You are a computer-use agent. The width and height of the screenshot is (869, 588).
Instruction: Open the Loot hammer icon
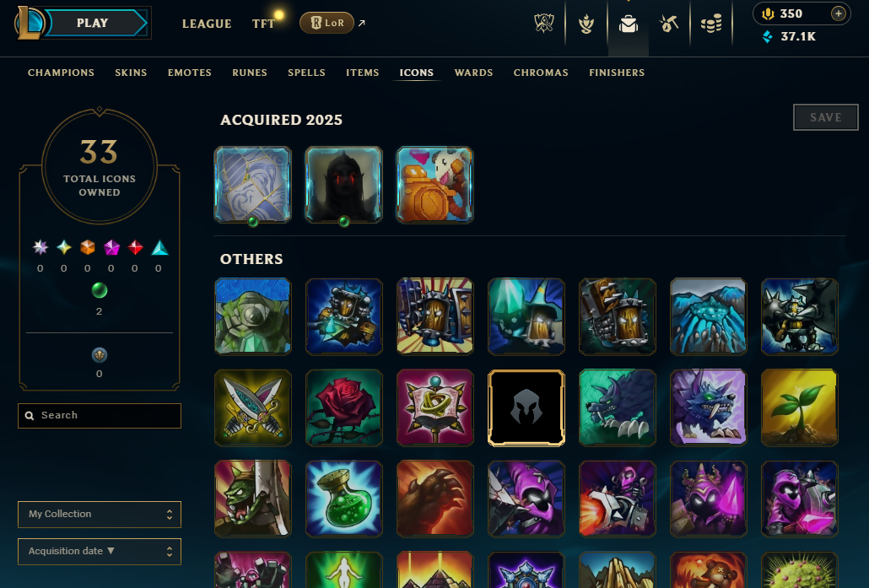669,24
